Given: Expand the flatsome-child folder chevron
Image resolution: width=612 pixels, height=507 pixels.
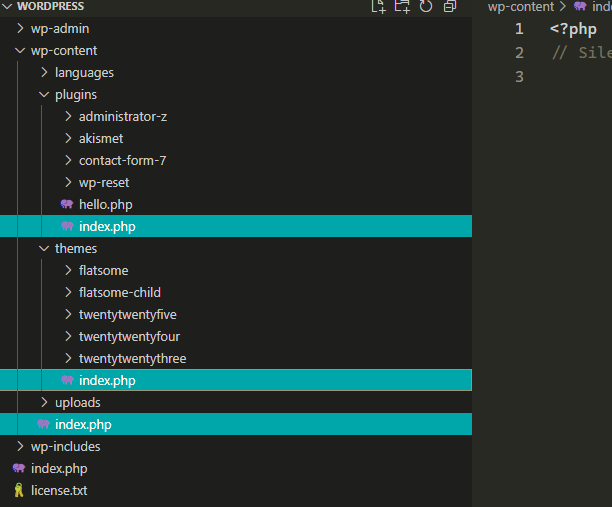Looking at the screenshot, I should coord(68,292).
